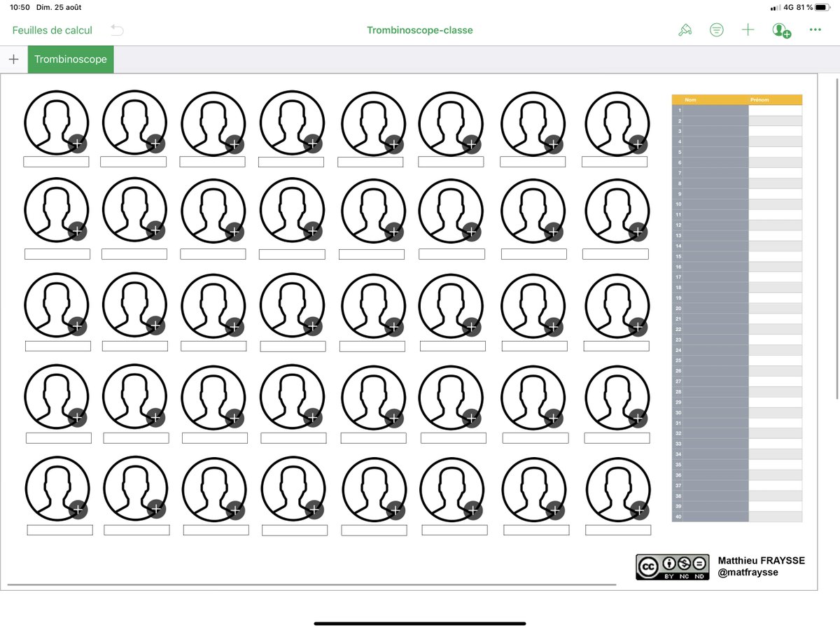Select the Trombinoscope sheet tab

click(x=70, y=59)
